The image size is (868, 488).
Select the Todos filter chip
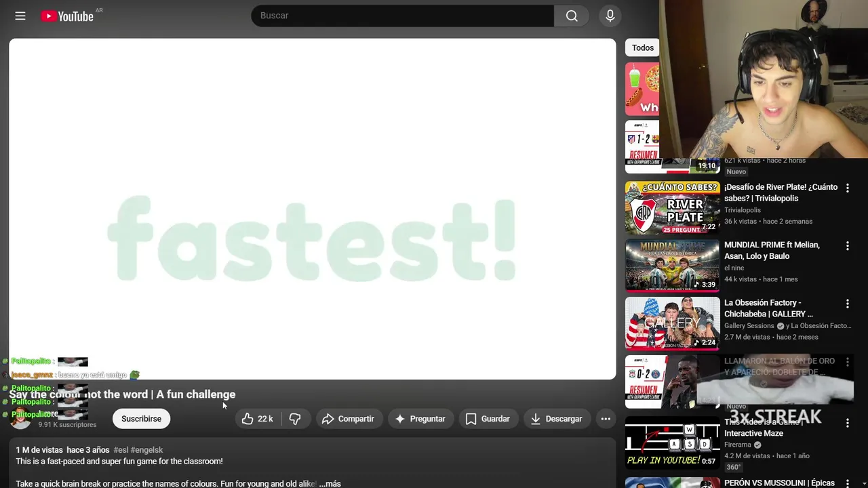click(642, 47)
